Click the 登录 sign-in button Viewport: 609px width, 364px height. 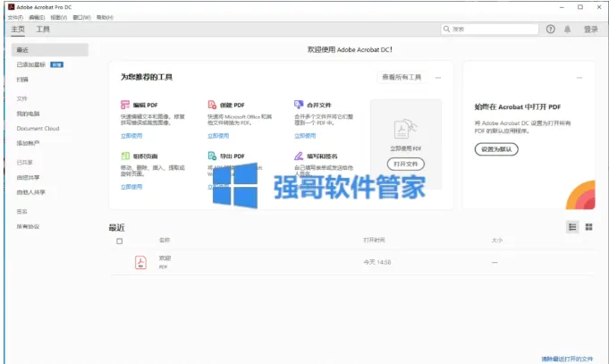click(x=591, y=30)
